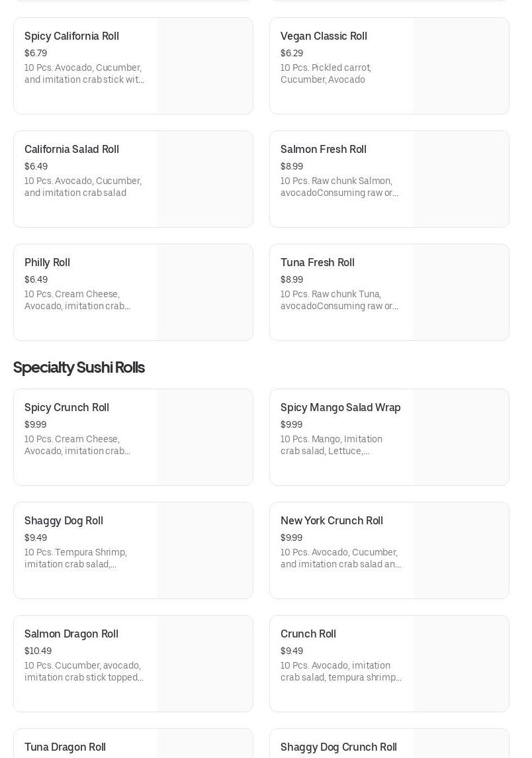Select the Vegan Classic Roll title
The width and height of the screenshot is (532, 758).
[324, 36]
